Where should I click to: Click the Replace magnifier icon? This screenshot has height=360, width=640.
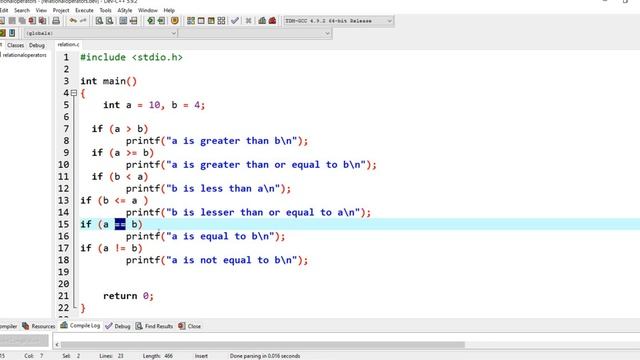click(109, 21)
